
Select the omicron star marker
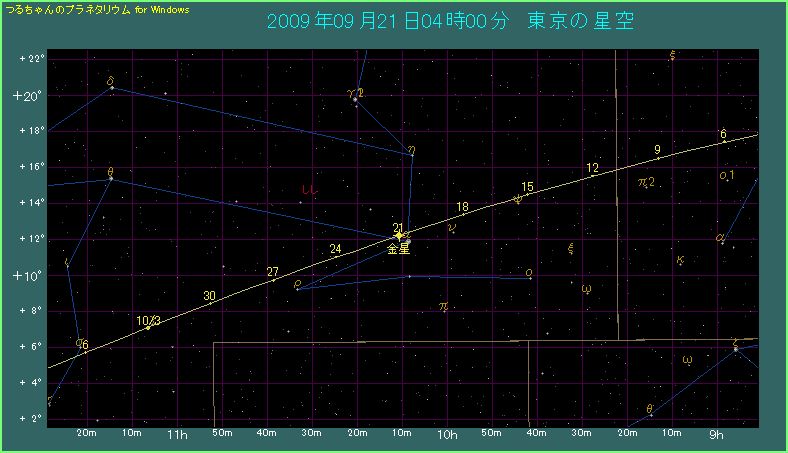[x=529, y=277]
